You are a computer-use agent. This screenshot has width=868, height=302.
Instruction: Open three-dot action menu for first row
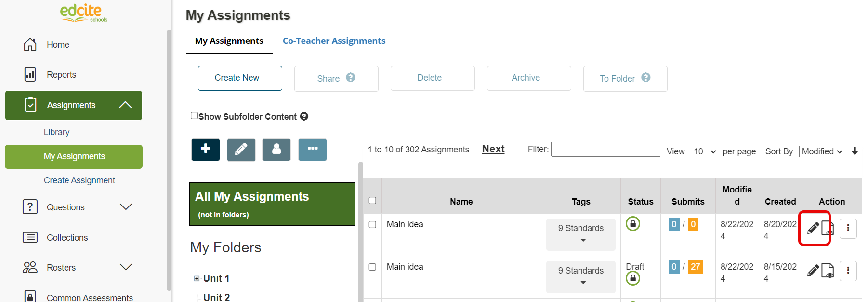848,228
